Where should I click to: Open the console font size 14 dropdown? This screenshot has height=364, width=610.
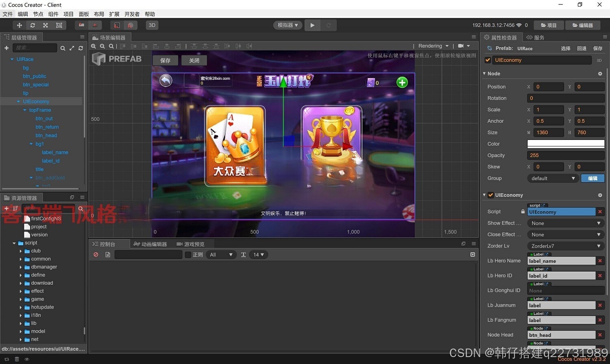pos(259,255)
